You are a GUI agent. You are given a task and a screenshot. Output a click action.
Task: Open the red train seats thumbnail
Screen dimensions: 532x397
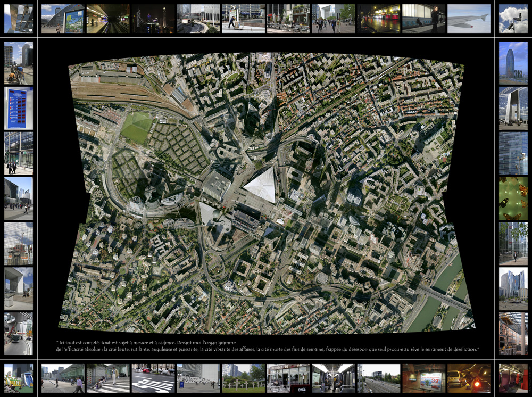pos(513,378)
